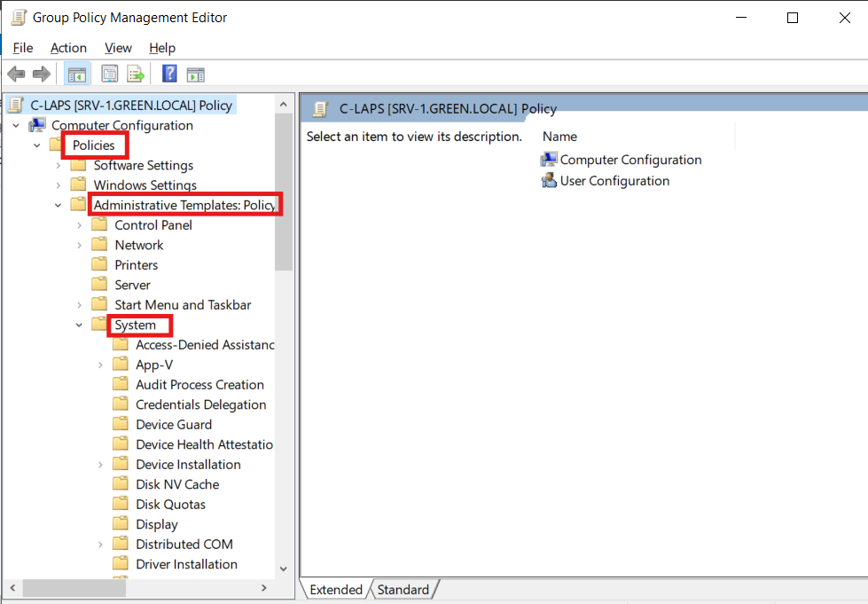Select the Audit Process Creation folder
The width and height of the screenshot is (868, 604).
click(199, 385)
